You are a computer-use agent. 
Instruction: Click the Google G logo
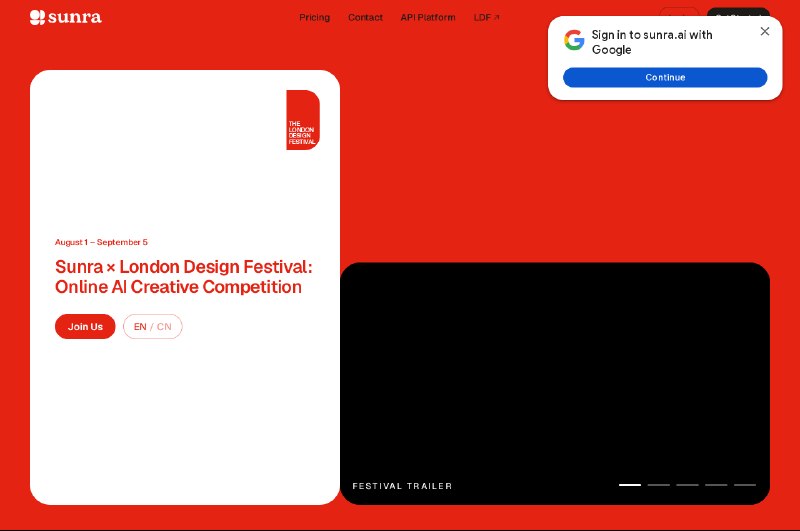[574, 40]
